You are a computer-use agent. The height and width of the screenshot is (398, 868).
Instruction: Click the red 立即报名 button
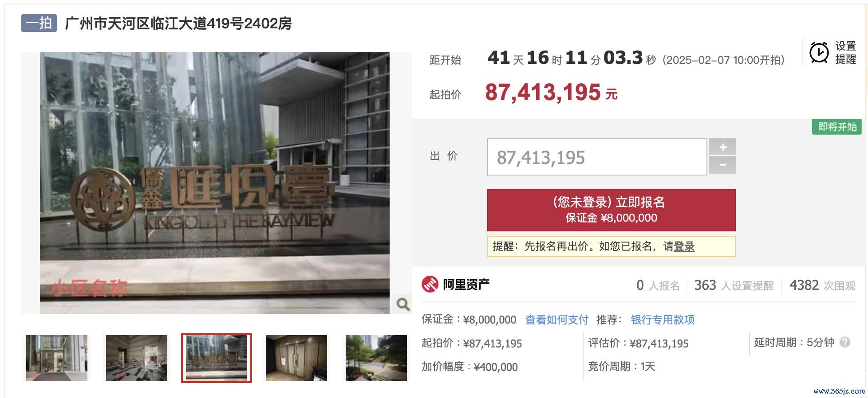point(611,210)
